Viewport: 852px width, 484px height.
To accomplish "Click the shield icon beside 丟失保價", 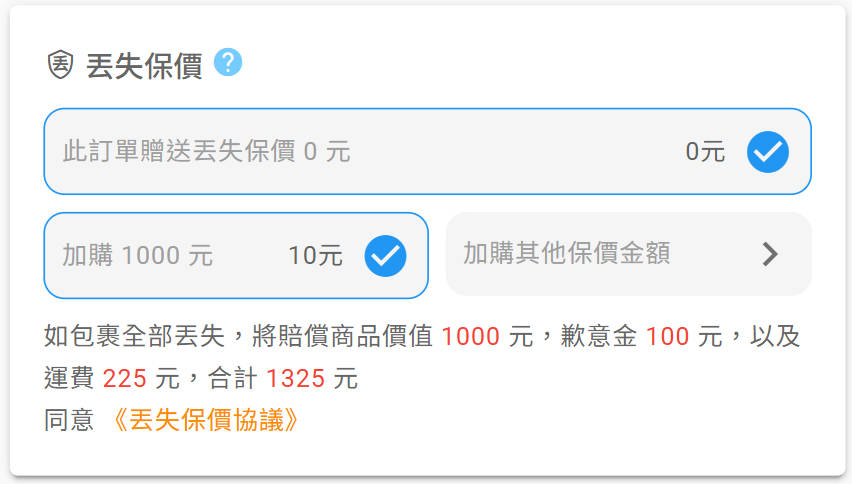I will (x=60, y=65).
